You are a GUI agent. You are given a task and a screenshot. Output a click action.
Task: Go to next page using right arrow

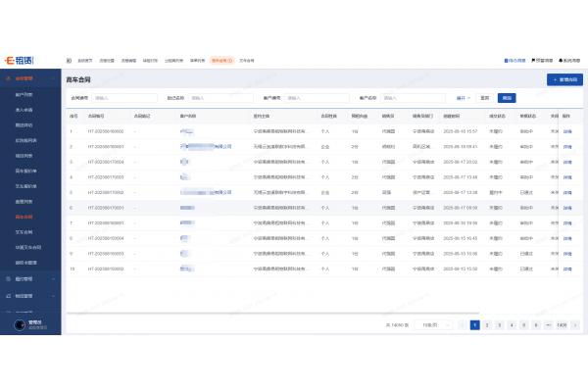pyautogui.click(x=574, y=324)
